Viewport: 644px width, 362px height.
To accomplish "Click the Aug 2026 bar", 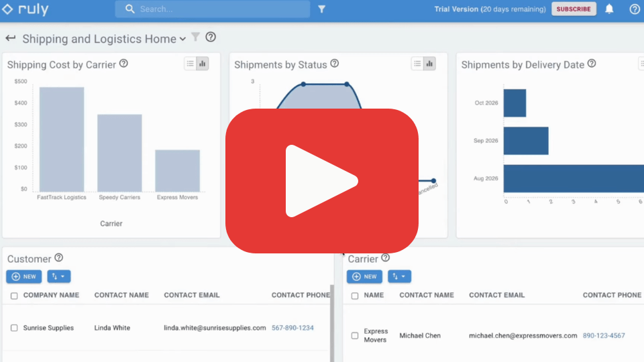I will click(574, 178).
